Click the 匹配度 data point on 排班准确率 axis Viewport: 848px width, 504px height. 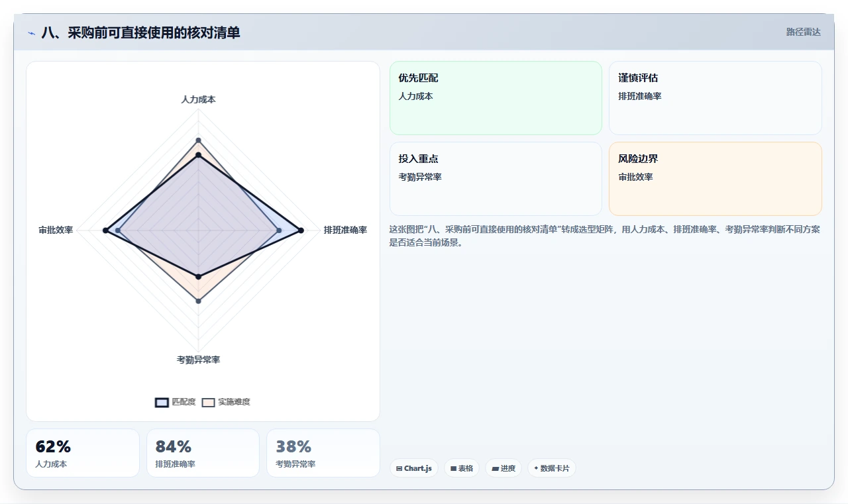pos(301,230)
